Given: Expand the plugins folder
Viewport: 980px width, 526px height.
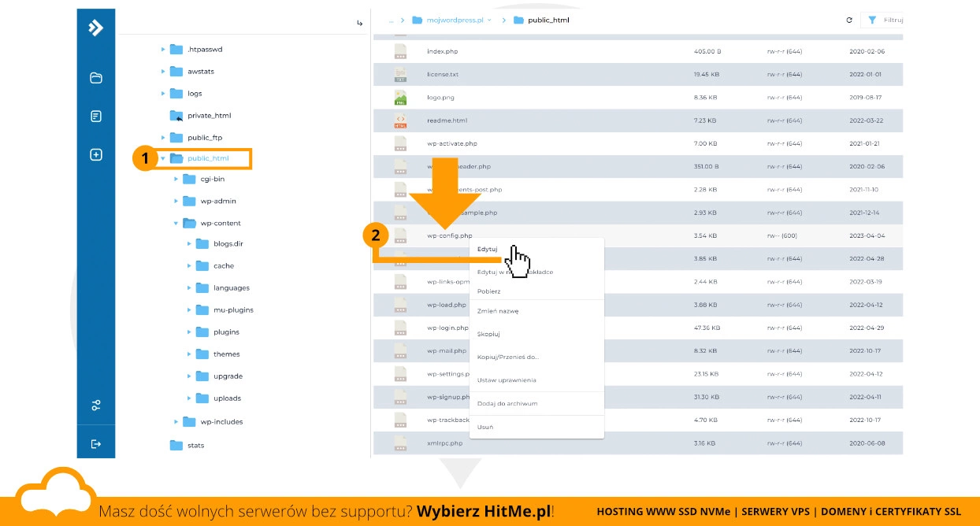Looking at the screenshot, I should tap(189, 332).
